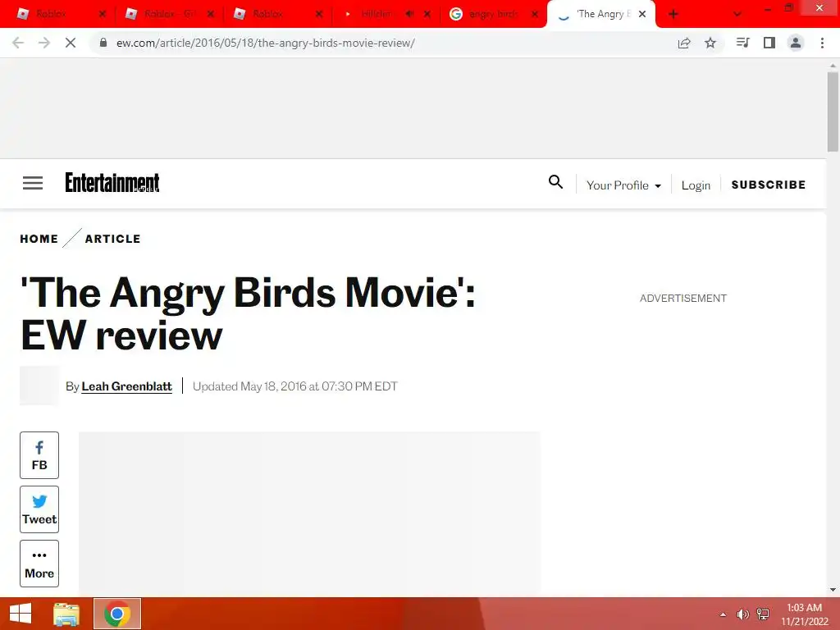Share article on Facebook (FB)
The width and height of the screenshot is (840, 630).
tap(39, 455)
